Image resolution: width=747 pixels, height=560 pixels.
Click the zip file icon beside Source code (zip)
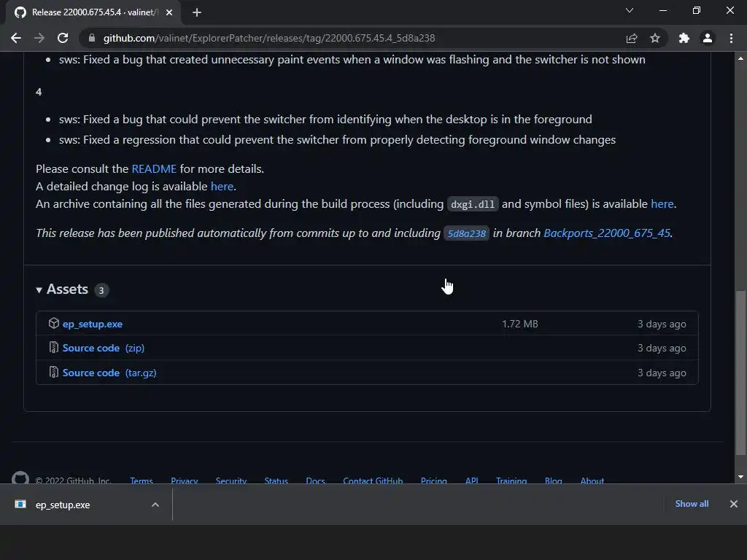54,348
